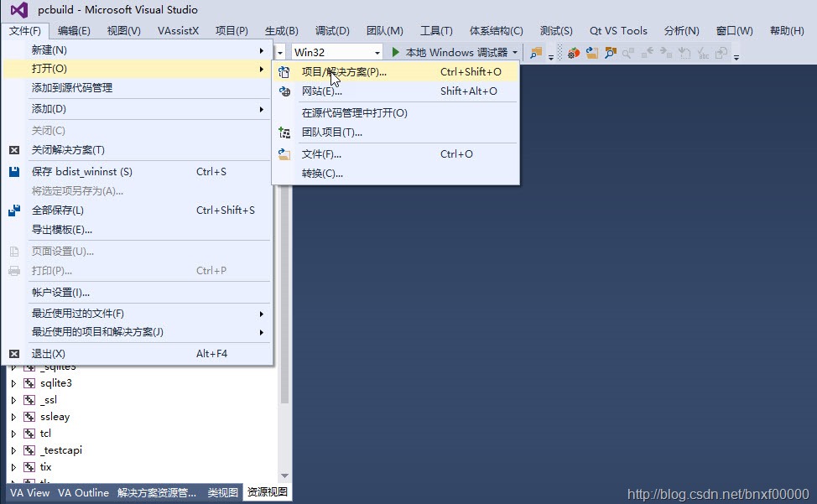
Task: Click the VA spell check abc icon
Action: [703, 53]
